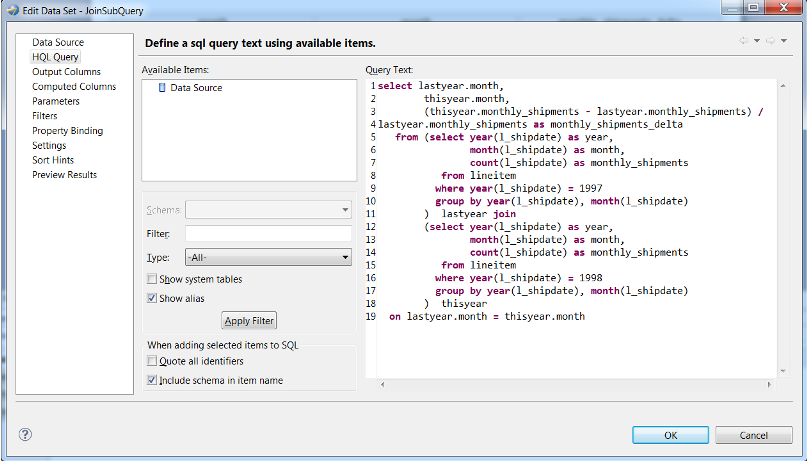Click horizontal scrollbar left arrow

point(382,384)
